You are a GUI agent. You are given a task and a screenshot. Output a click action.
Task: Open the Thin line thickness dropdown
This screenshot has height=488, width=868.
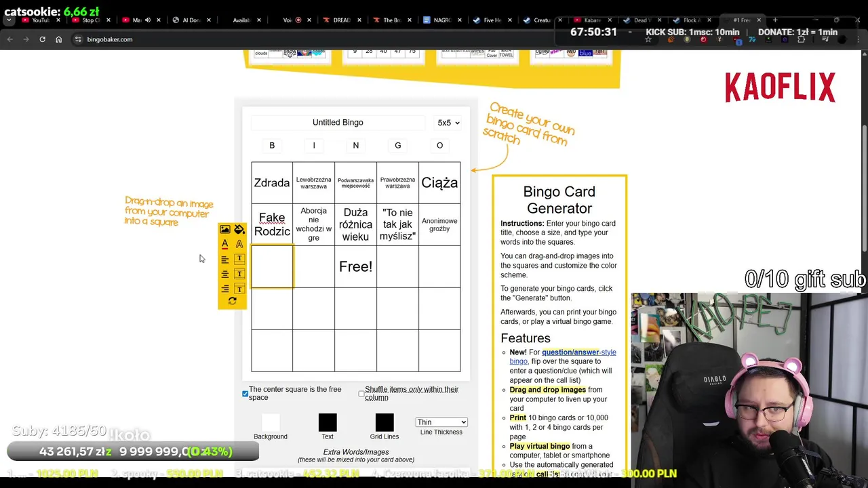click(441, 422)
